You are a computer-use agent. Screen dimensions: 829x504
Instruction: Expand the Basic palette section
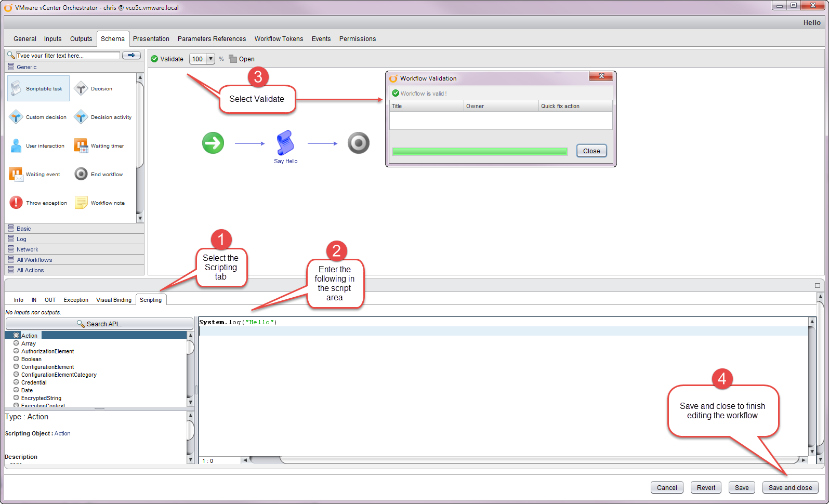pos(23,229)
